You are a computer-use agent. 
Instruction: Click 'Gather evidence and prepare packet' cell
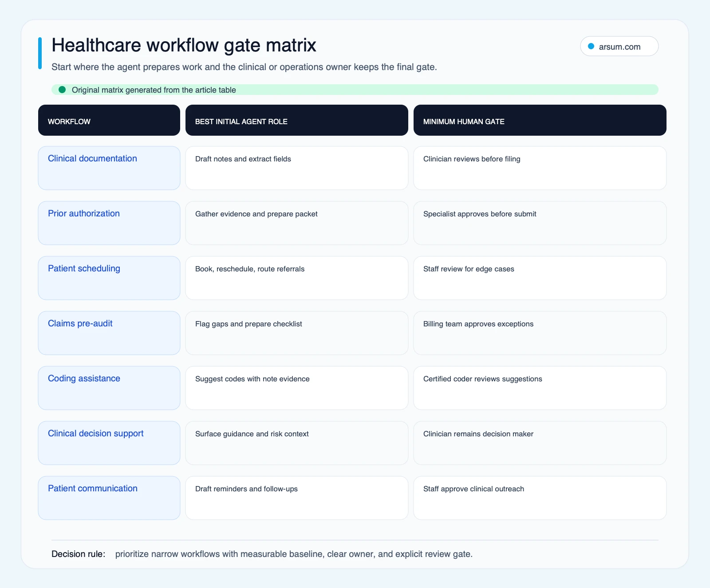point(296,223)
